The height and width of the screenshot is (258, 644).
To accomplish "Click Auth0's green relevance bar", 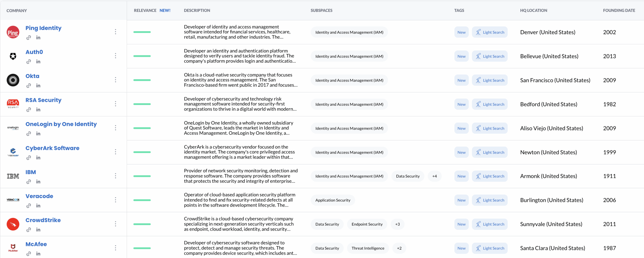I will pyautogui.click(x=142, y=56).
